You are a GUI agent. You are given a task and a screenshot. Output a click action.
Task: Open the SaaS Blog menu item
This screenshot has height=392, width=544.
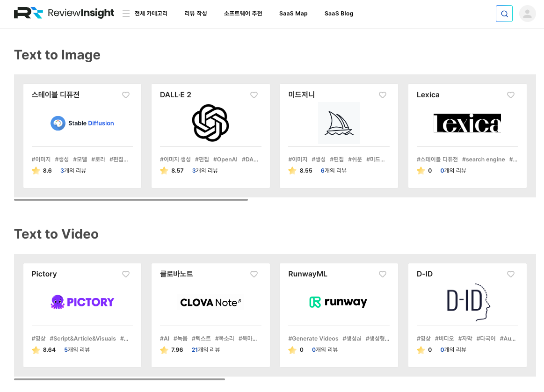coord(339,14)
